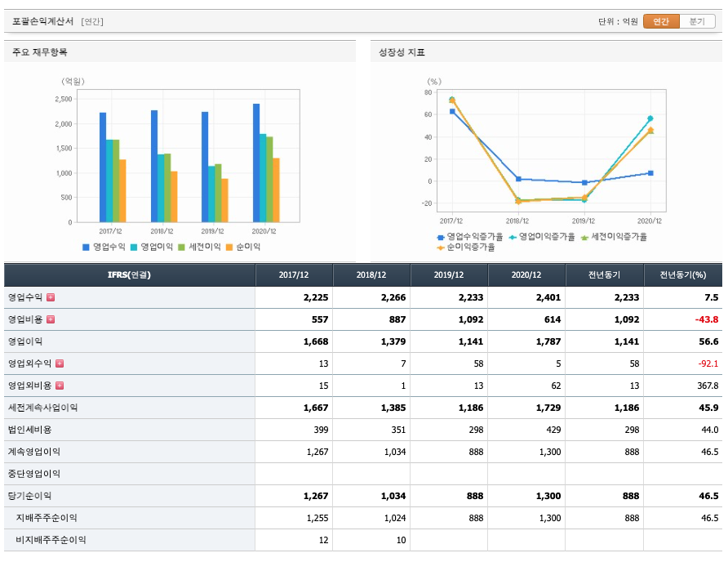The height and width of the screenshot is (562, 728).
Task: Toggle 세전이익 green legend in bar chart
Action: (200, 247)
